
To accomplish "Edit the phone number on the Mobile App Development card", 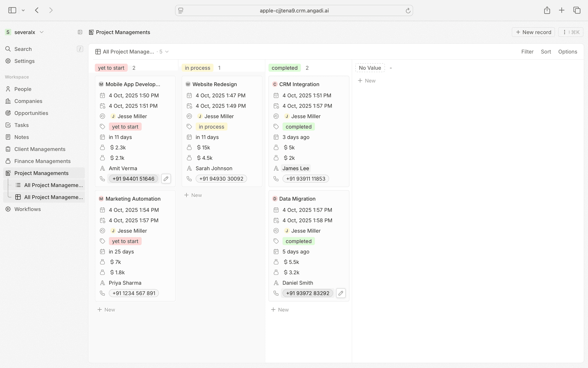I will click(166, 179).
